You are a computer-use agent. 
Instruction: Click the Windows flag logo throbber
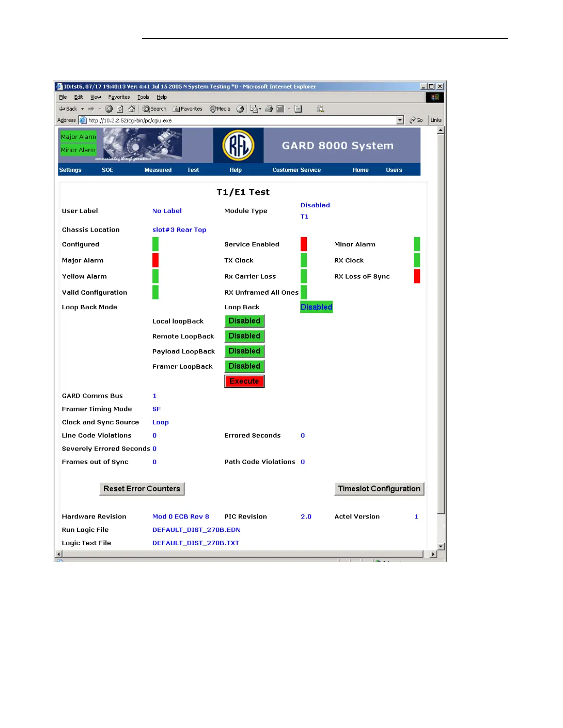point(435,97)
